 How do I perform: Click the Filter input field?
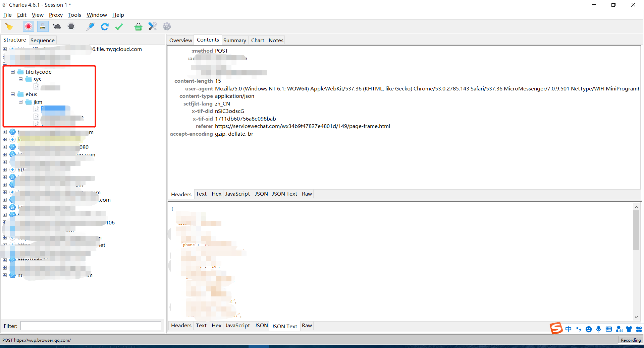click(x=91, y=326)
